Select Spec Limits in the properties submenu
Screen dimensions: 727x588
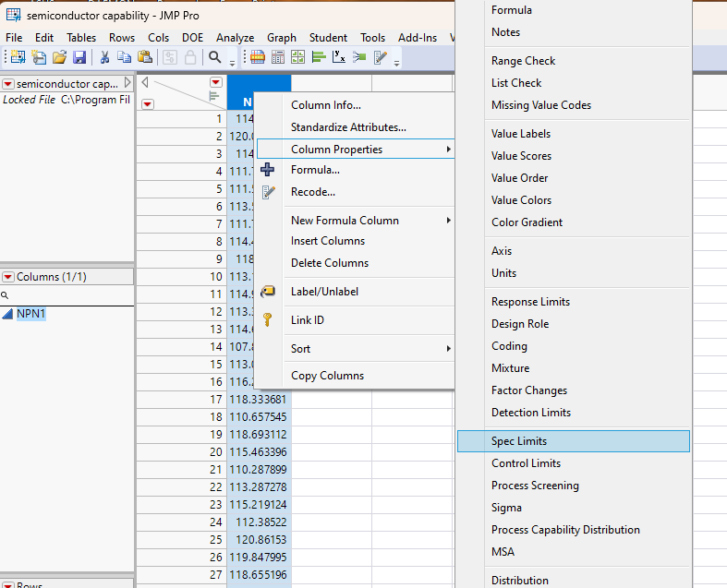(x=574, y=441)
